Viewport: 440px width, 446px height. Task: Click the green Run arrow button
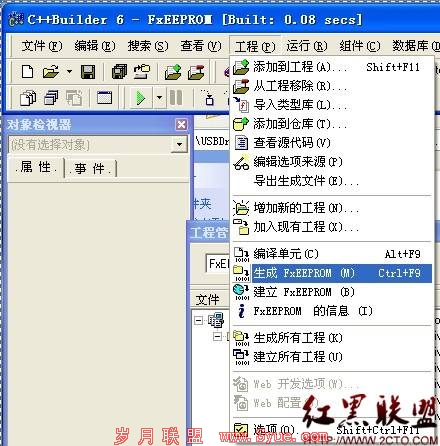141,98
